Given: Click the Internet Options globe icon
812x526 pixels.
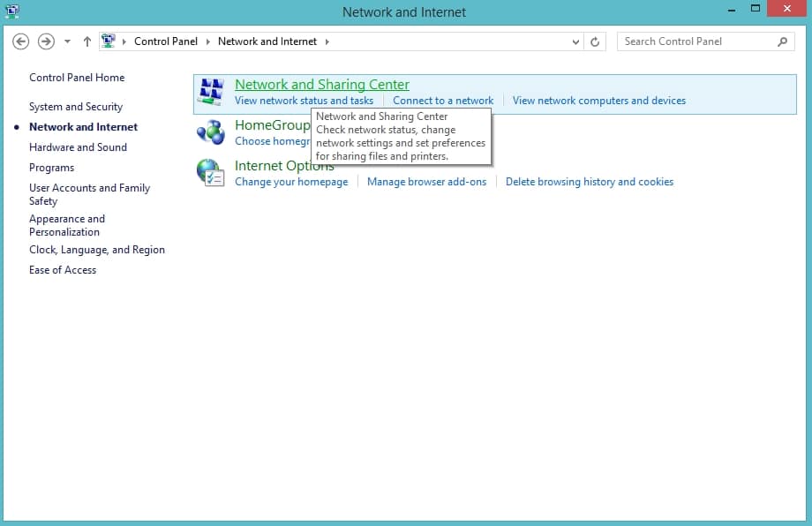Looking at the screenshot, I should point(210,172).
